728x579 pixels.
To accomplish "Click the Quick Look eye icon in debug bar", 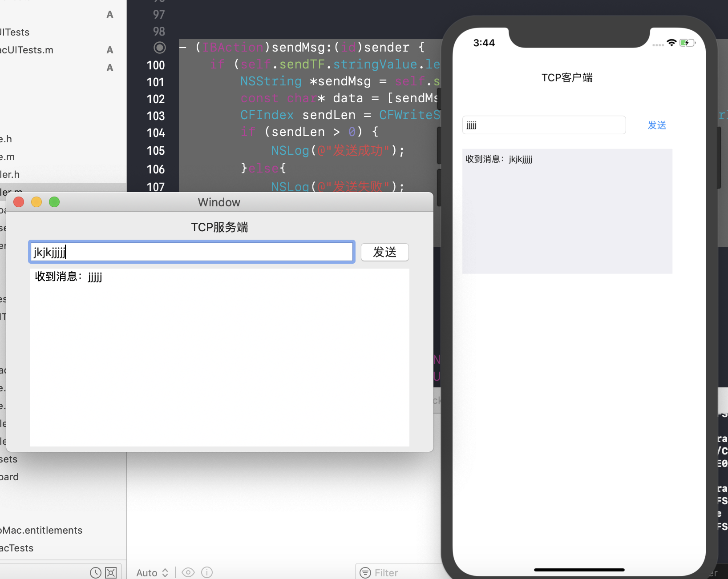I will coord(188,572).
